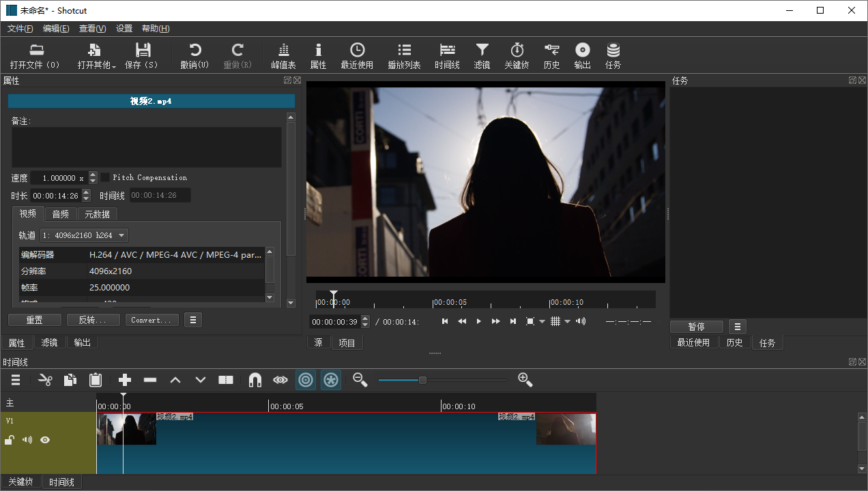
Task: Undo last action with 撤销 icon
Action: 195,56
